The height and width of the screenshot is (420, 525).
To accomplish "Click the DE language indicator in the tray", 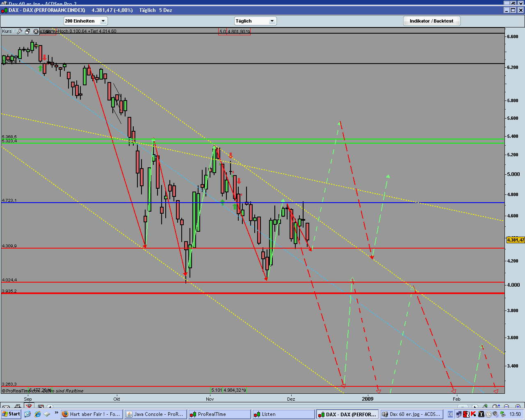I will click(x=450, y=414).
